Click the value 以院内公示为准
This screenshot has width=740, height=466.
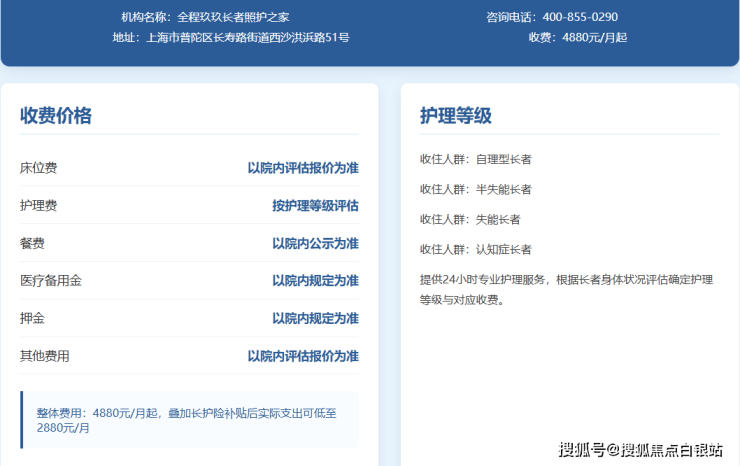pos(315,244)
